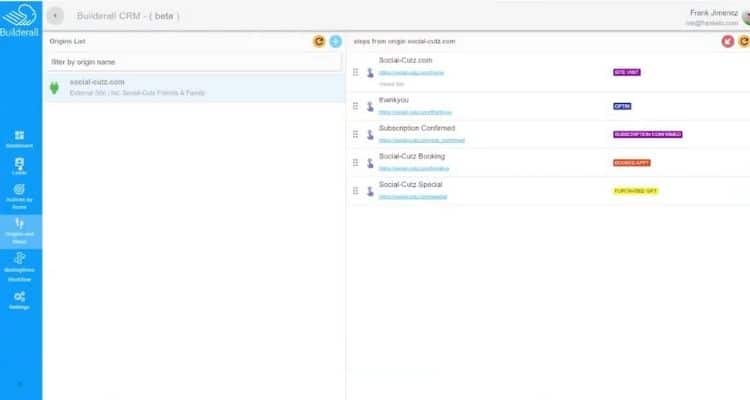750x400 pixels.
Task: Click the step icon beside Subscription Confirmed
Action: (370, 134)
